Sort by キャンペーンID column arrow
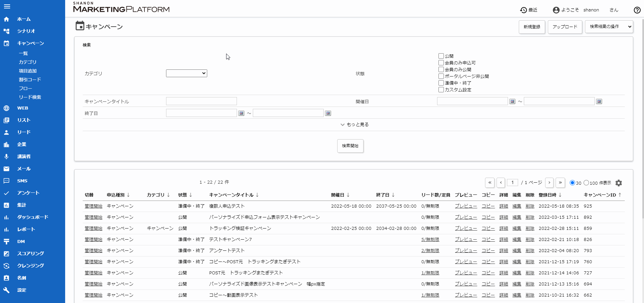The image size is (644, 303). tap(620, 195)
